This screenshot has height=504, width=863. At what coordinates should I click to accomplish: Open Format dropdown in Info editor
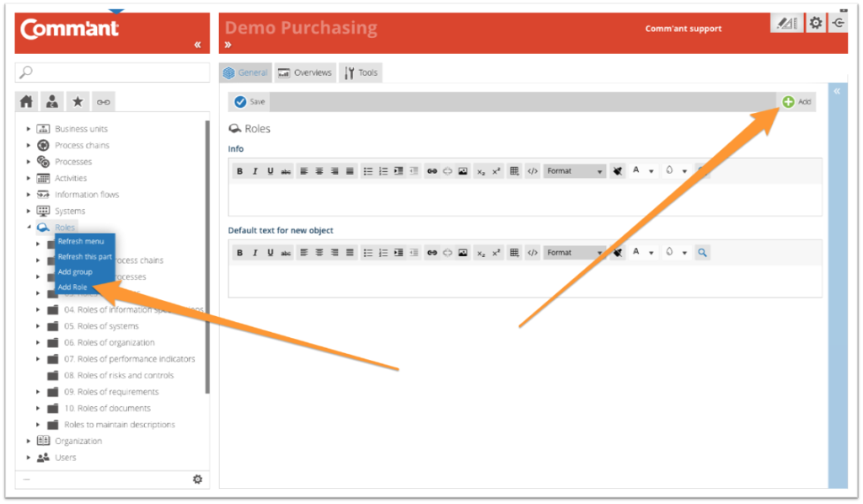[x=575, y=171]
